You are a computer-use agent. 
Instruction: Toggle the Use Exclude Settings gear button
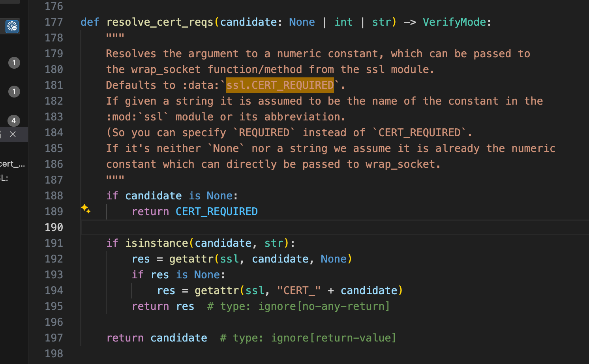(x=12, y=26)
